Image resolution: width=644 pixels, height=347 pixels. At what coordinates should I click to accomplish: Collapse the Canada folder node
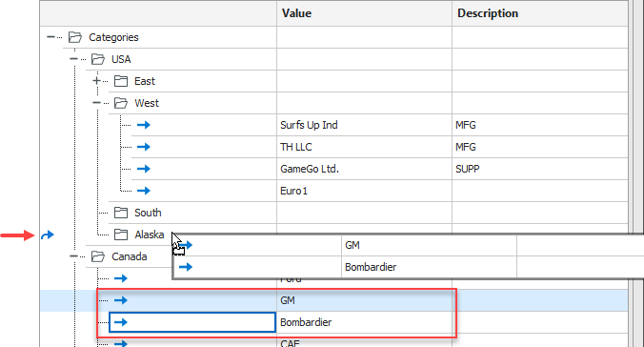point(73,256)
